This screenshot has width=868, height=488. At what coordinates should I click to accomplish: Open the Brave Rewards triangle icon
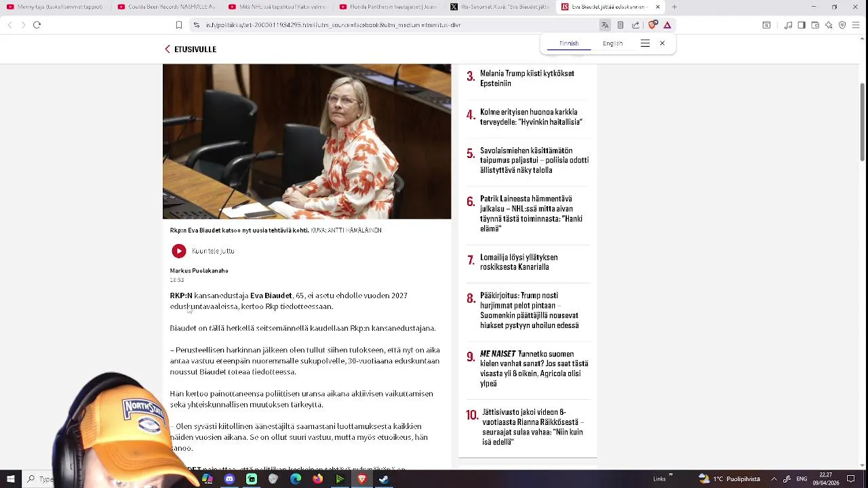click(667, 25)
